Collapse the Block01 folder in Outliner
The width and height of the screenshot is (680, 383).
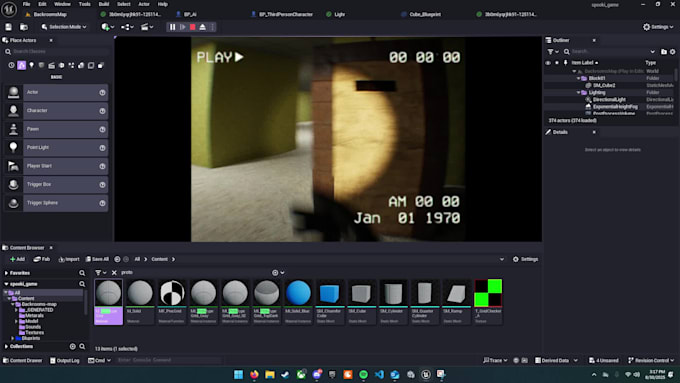pyautogui.click(x=578, y=79)
